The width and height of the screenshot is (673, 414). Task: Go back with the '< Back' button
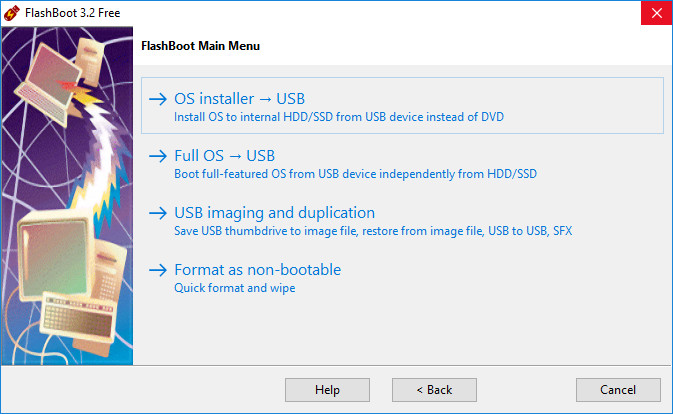click(x=434, y=389)
